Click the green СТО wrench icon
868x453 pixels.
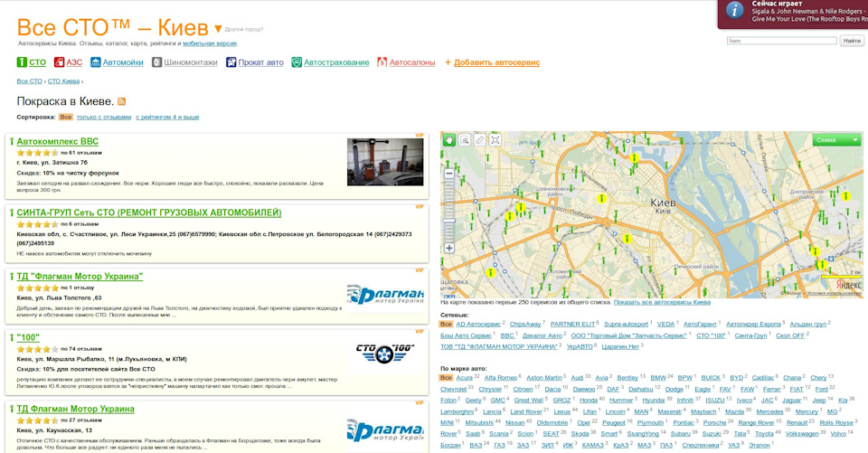(x=22, y=62)
